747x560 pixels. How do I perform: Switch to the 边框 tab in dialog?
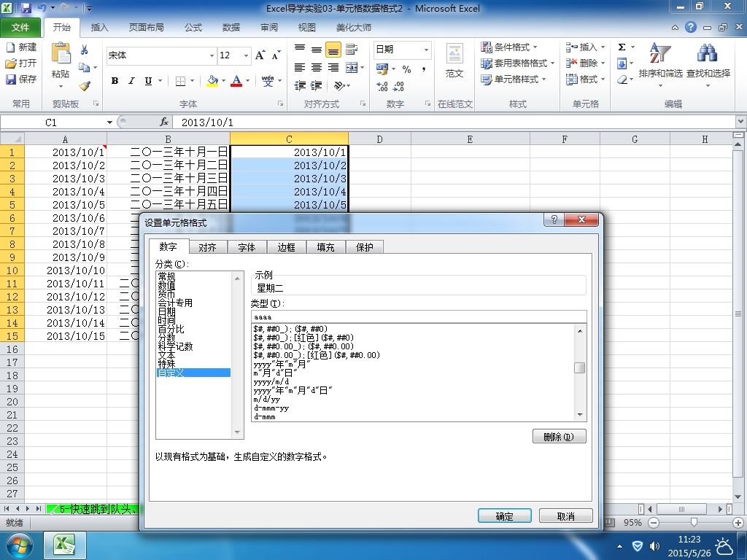(x=286, y=247)
